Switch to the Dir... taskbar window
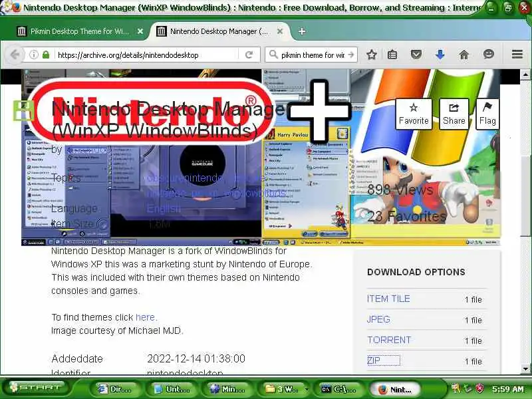Screen dimensions: 532x399 pos(115,389)
